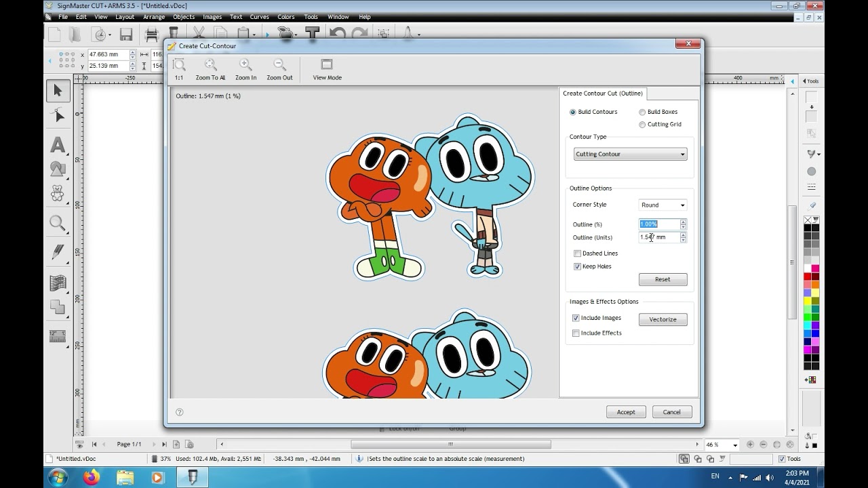The height and width of the screenshot is (488, 868).
Task: Click the Cancel button
Action: (x=672, y=412)
